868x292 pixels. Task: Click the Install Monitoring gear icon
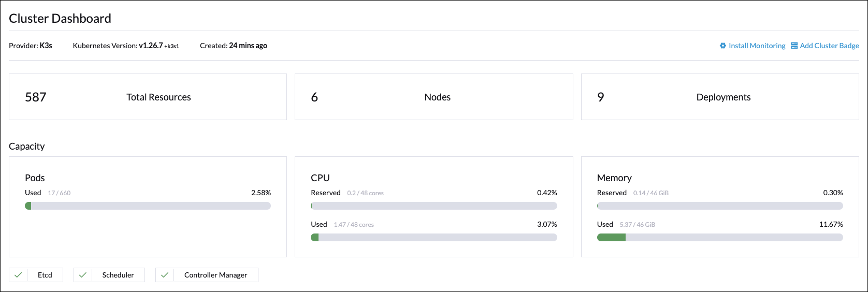(723, 46)
